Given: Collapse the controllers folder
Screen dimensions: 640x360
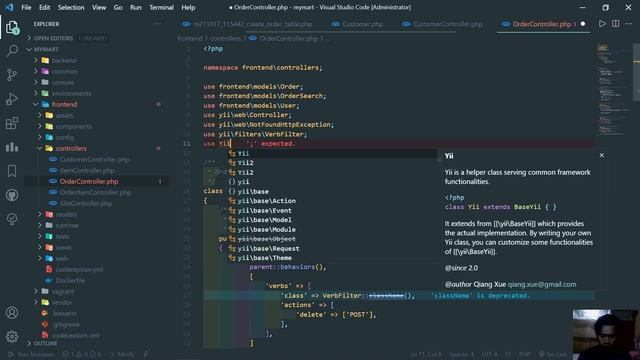Looking at the screenshot, I should pos(71,149).
